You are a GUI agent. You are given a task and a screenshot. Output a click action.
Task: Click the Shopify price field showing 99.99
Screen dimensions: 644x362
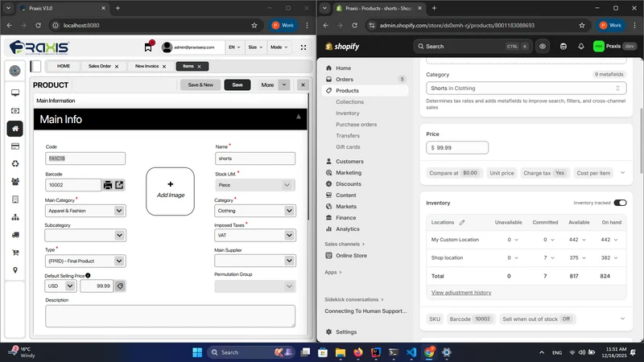click(x=457, y=148)
